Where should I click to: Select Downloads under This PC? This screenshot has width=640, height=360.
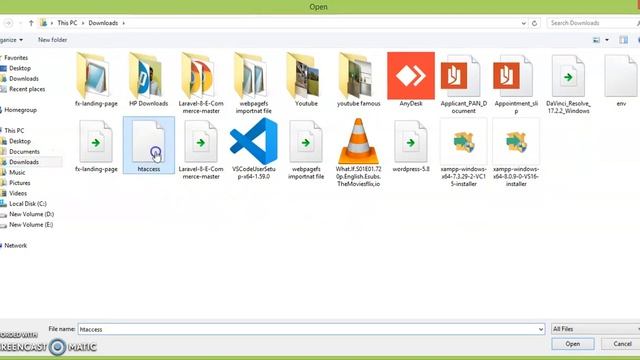[24, 162]
